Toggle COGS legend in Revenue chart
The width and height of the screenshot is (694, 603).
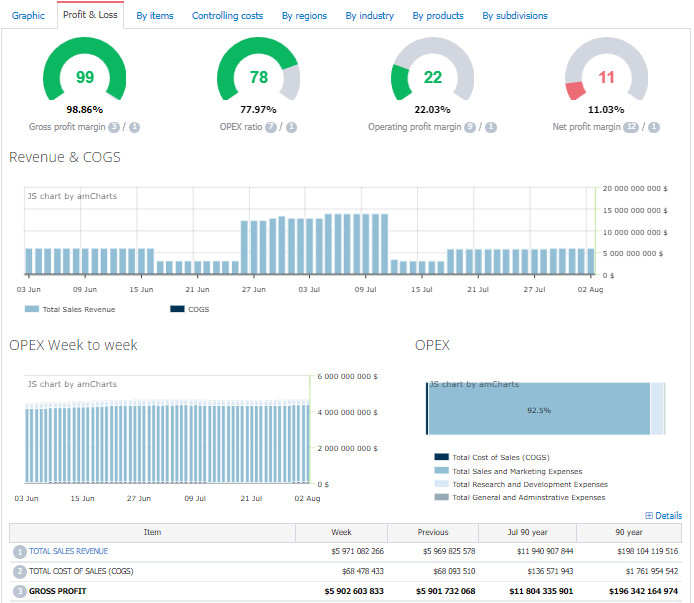point(190,309)
